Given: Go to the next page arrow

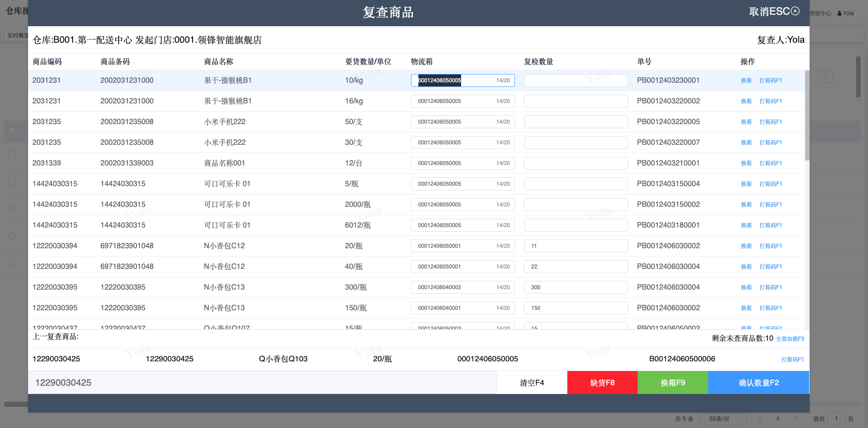Looking at the screenshot, I should click(795, 419).
